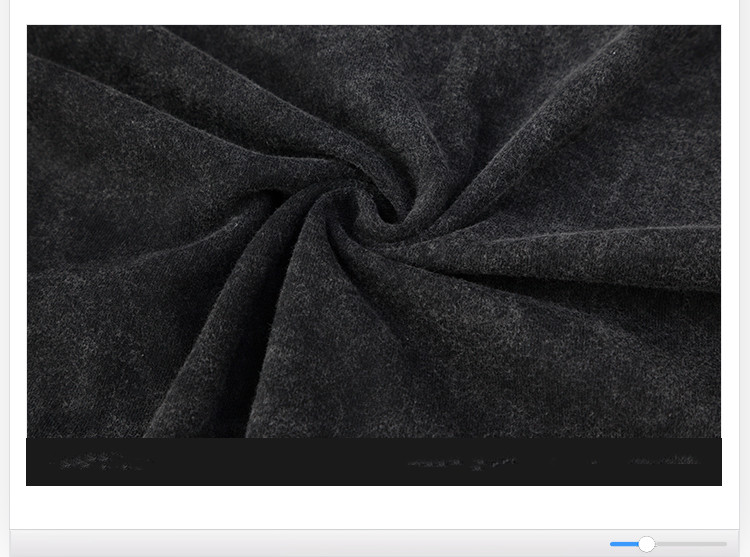Viewport: 750px width, 557px height.
Task: Click the far right end of zoom slider track
Action: (x=725, y=544)
